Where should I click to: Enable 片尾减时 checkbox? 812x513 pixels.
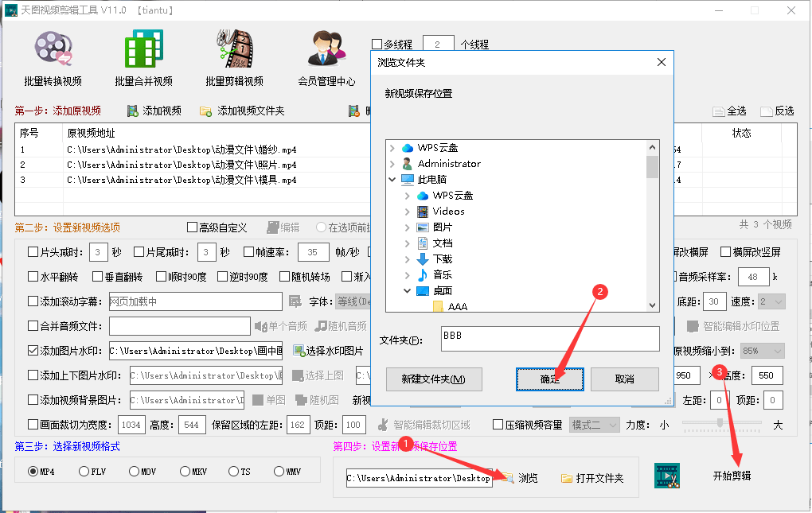tap(139, 252)
